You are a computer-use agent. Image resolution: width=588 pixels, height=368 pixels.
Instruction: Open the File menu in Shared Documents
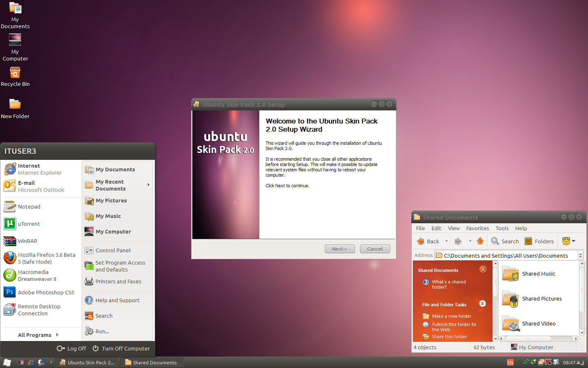point(420,228)
